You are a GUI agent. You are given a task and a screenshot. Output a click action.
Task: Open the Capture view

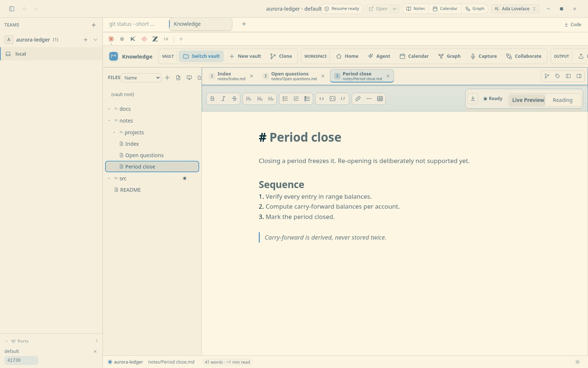tap(484, 56)
